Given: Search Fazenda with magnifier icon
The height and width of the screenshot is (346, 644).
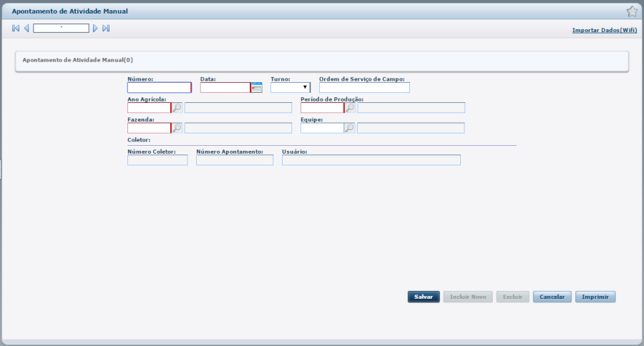Looking at the screenshot, I should pyautogui.click(x=177, y=128).
